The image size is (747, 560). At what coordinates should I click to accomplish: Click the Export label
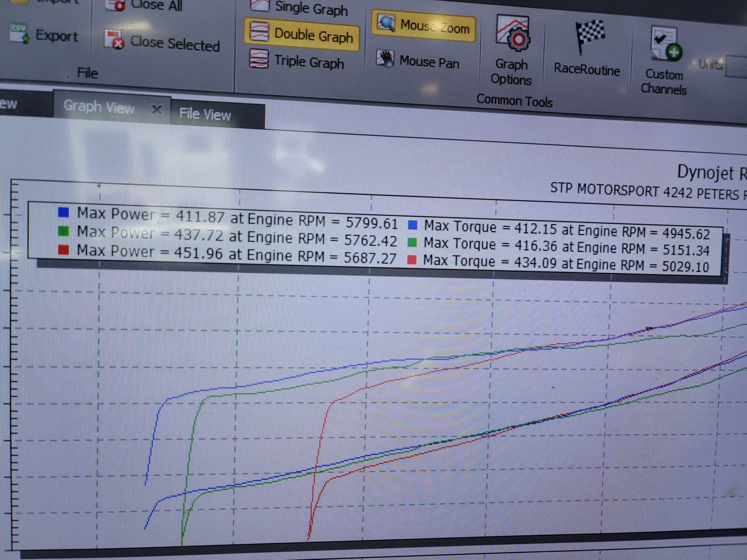tap(57, 36)
